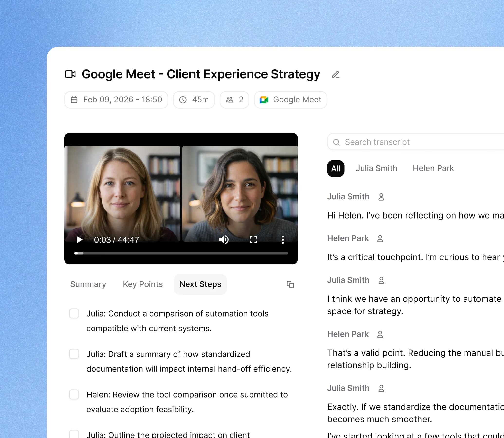Play the meeting recording
Image resolution: width=504 pixels, height=438 pixels.
(79, 240)
